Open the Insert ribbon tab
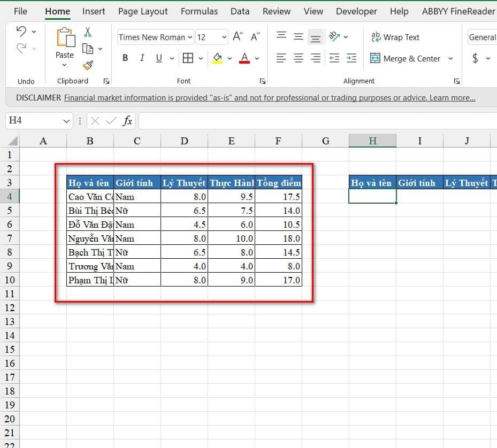497x448 pixels. 94,11
